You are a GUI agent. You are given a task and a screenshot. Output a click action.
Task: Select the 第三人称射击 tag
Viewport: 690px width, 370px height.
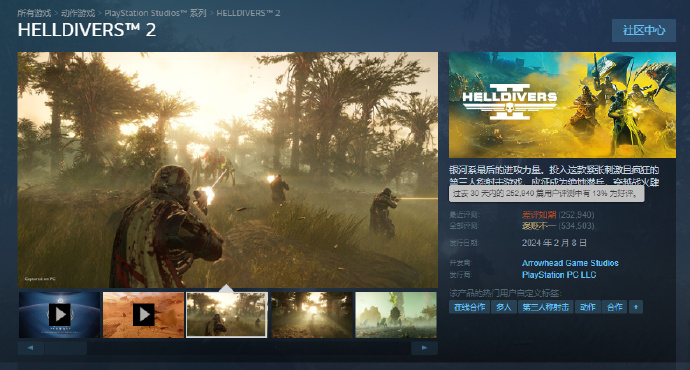tap(546, 307)
